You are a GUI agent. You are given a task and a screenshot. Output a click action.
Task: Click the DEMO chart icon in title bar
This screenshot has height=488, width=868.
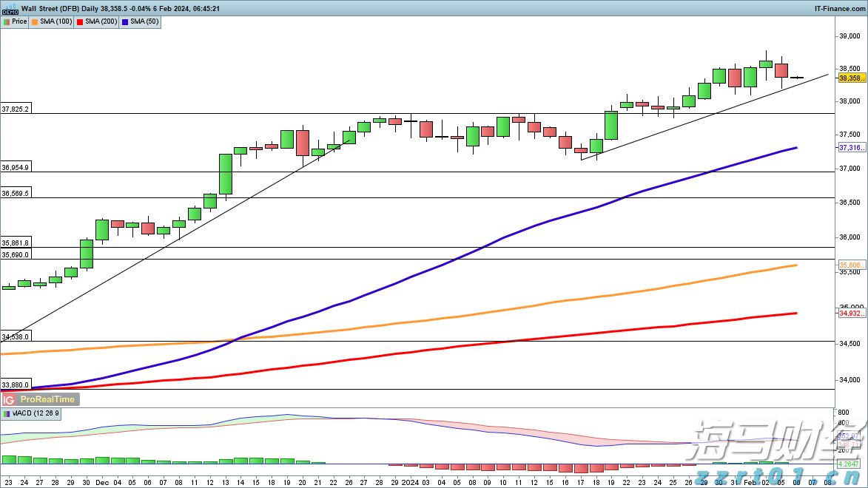point(10,9)
